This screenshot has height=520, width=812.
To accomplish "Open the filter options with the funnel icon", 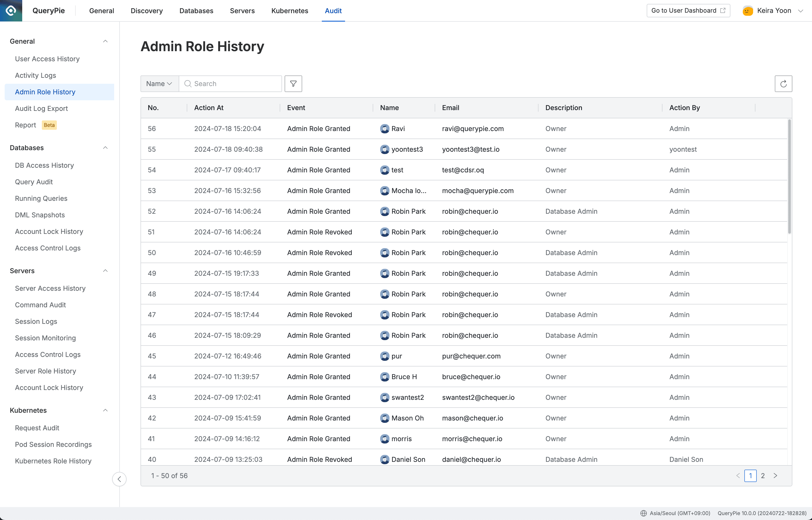I will (293, 83).
